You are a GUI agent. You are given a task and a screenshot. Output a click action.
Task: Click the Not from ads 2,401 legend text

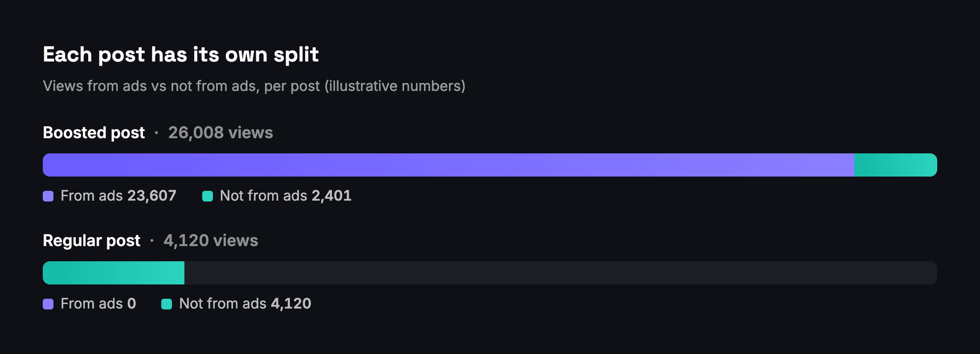point(286,196)
